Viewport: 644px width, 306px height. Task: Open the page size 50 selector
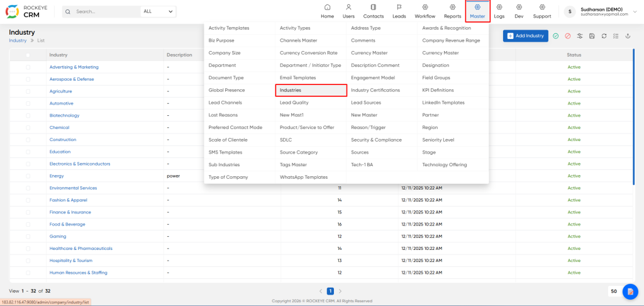pos(614,291)
